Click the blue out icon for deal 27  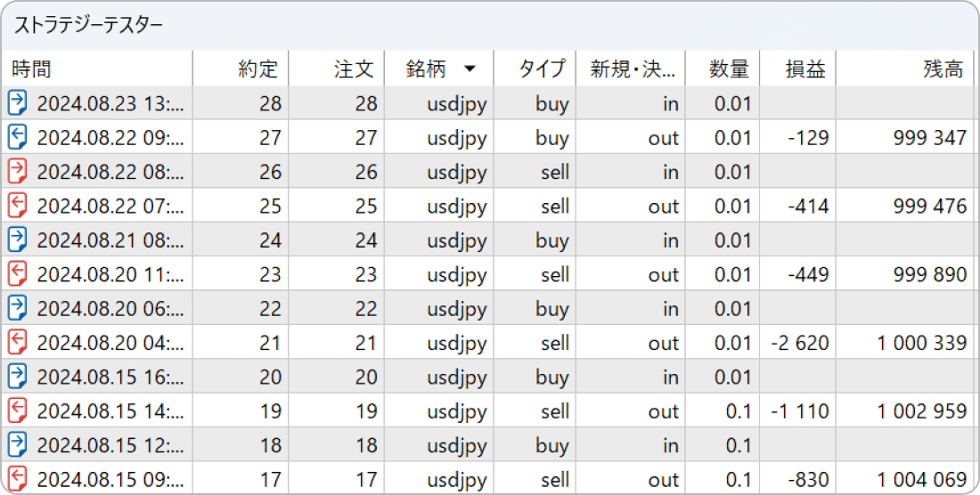[18, 138]
